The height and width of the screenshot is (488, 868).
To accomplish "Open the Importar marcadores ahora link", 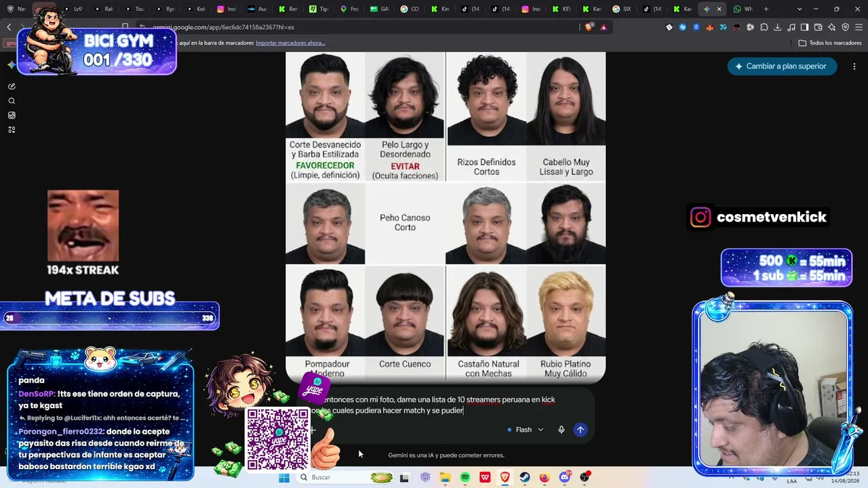I will coord(290,43).
